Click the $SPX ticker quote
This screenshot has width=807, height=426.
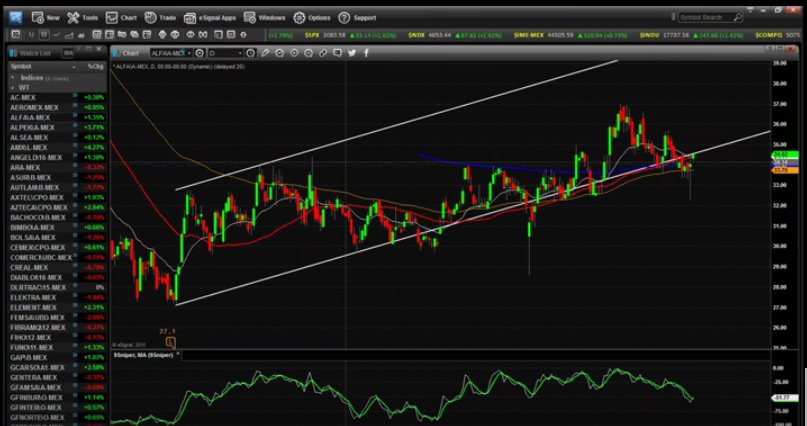(350, 35)
